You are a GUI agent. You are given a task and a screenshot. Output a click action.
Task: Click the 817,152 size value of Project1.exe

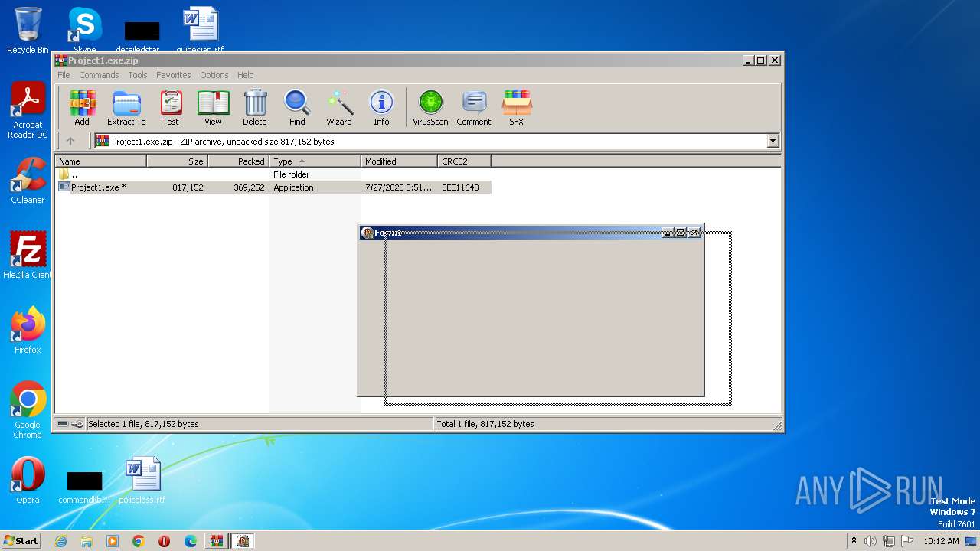(188, 187)
